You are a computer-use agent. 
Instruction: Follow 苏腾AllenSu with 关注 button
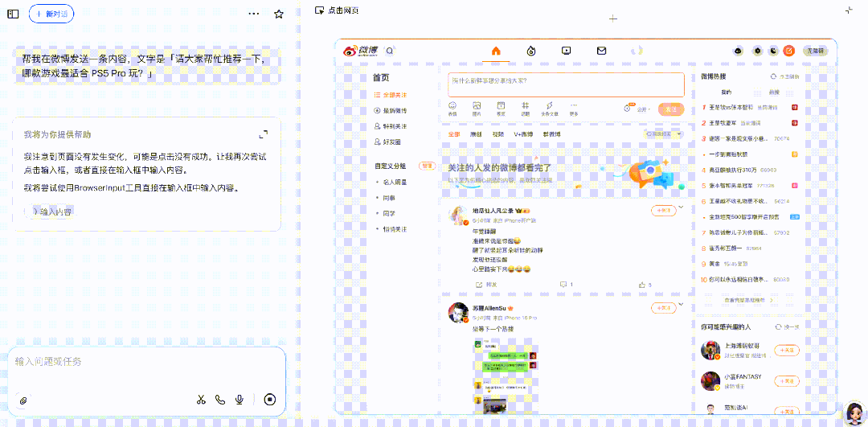click(x=663, y=307)
